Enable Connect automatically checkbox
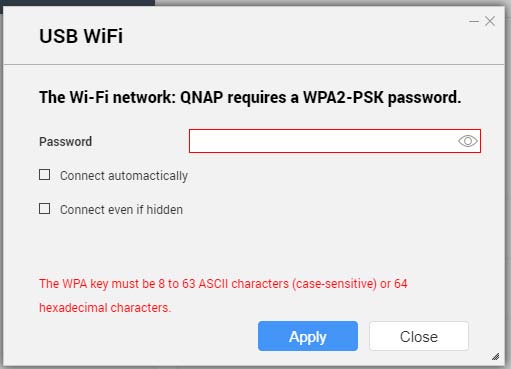This screenshot has height=369, width=511. tap(45, 175)
